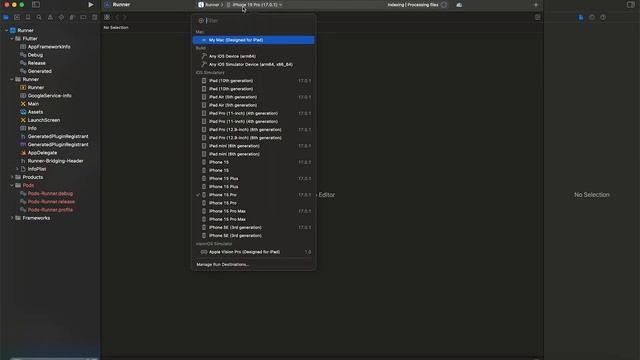640x360 pixels.
Task: Collapse the root Runner project
Action: pos(7,30)
